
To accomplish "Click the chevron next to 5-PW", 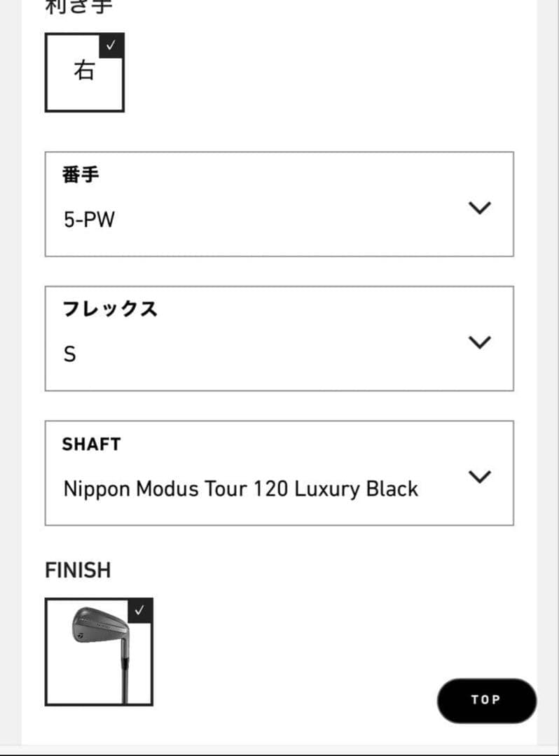I will [480, 207].
